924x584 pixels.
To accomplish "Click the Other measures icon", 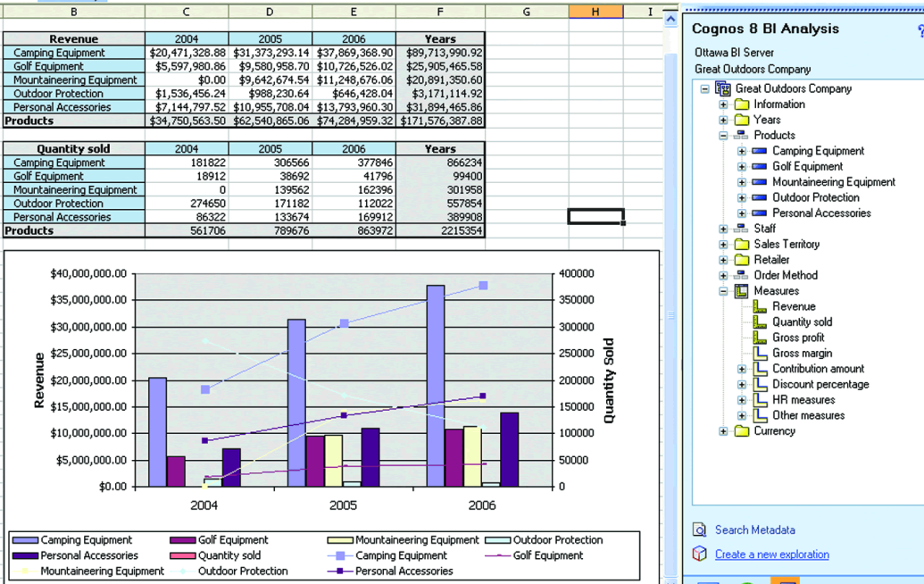I will pos(761,415).
